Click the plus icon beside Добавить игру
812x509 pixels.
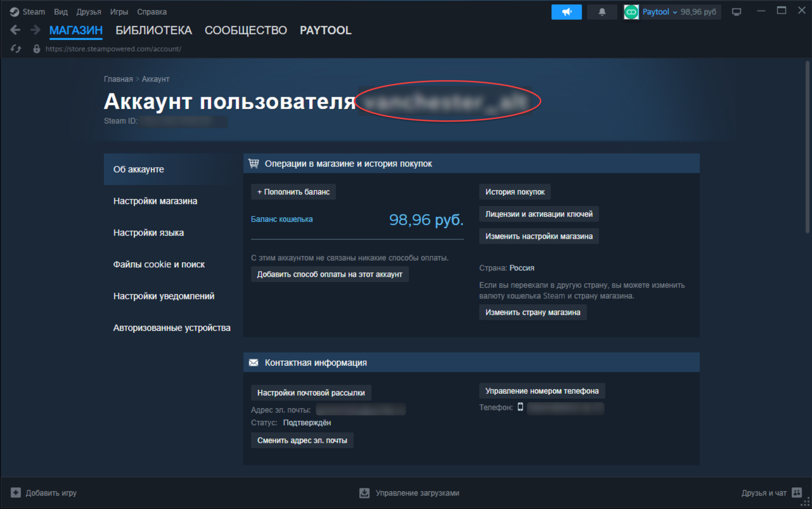pos(16,493)
